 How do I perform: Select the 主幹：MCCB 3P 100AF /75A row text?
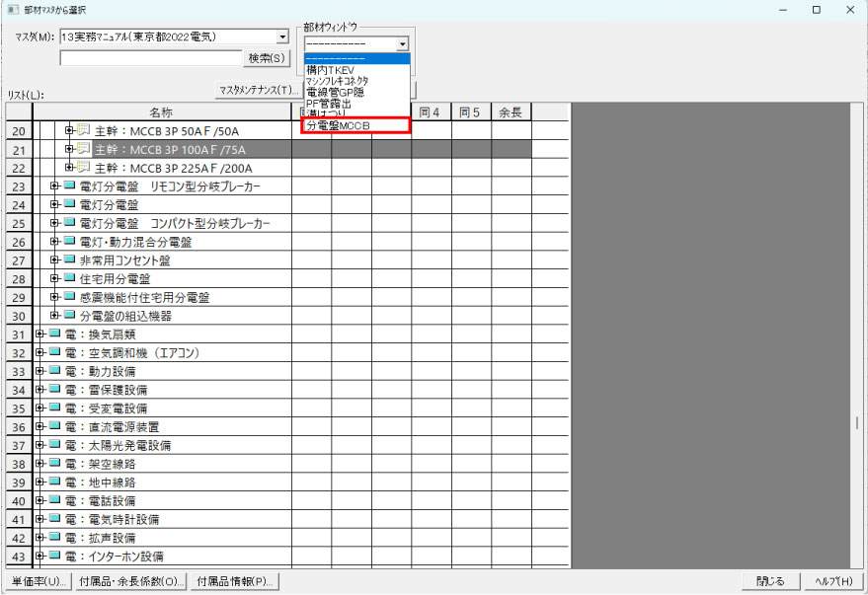pos(170,150)
